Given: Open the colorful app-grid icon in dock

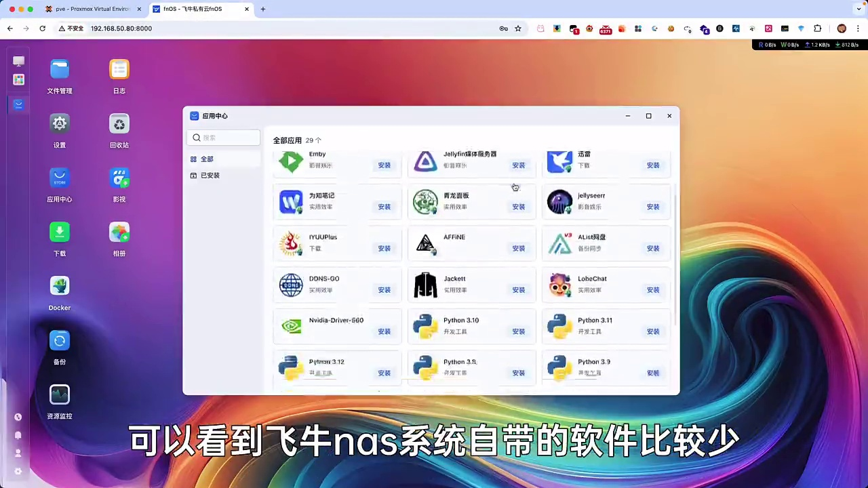Looking at the screenshot, I should tap(18, 80).
